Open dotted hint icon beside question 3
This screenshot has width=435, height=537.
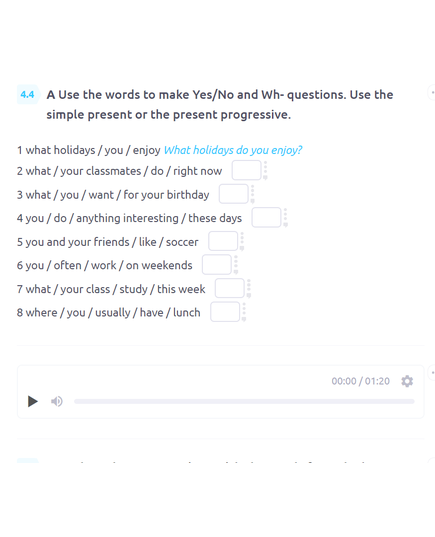(252, 194)
